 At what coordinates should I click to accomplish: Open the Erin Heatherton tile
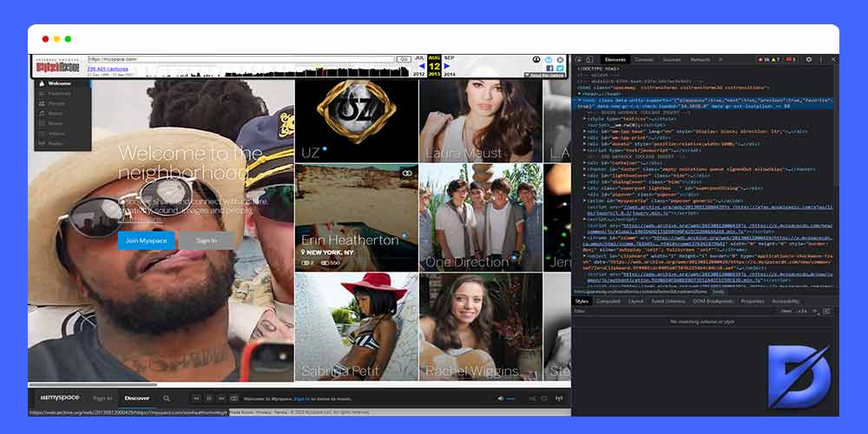(x=357, y=217)
